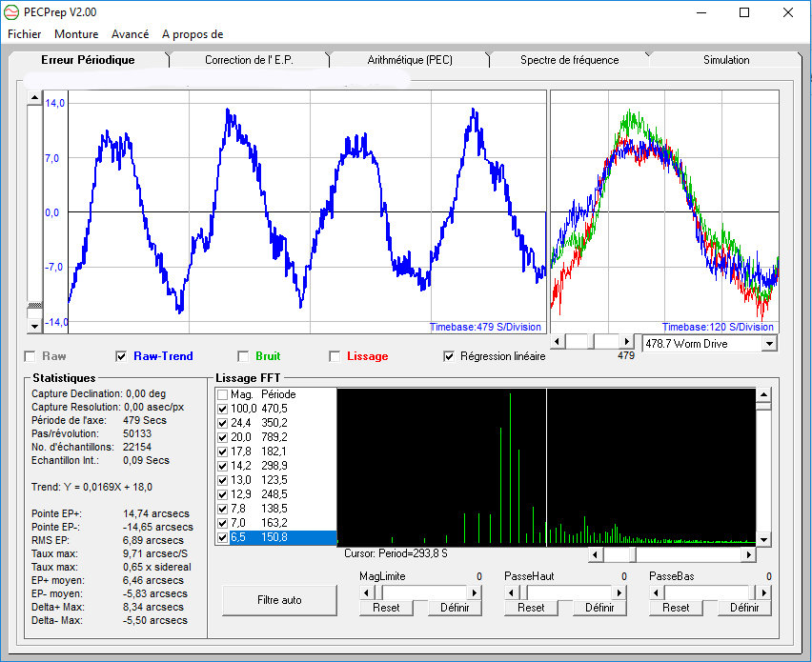Click right arrow of the PasseBas slider
The width and height of the screenshot is (812, 662).
click(764, 592)
